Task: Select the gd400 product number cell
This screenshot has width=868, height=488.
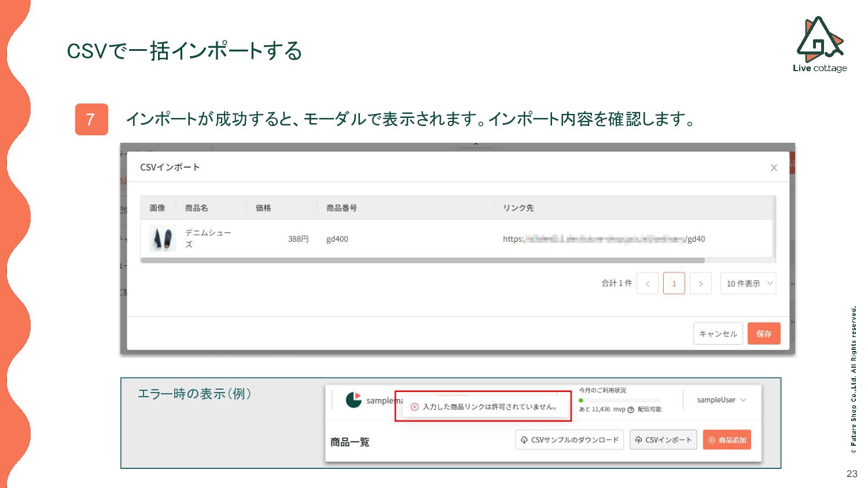Action: tap(337, 239)
